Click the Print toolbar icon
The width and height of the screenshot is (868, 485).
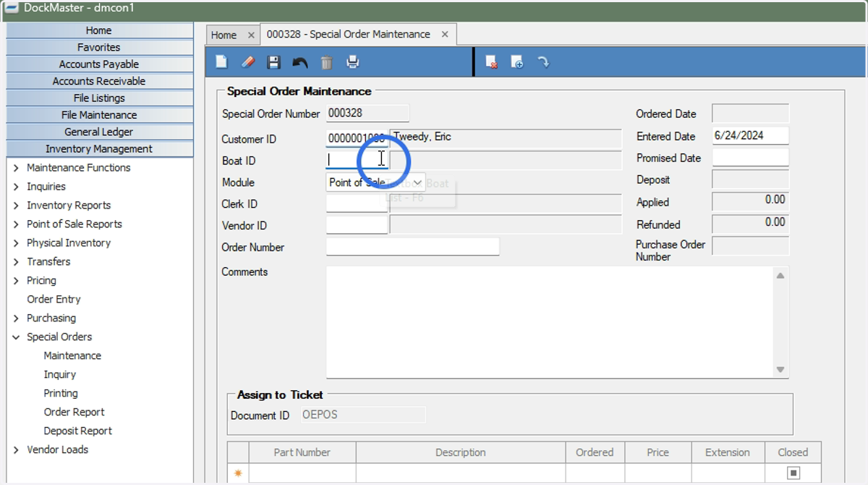point(352,62)
